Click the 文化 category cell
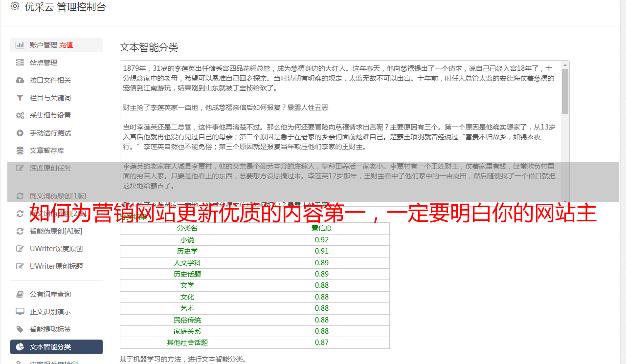 pos(187,297)
